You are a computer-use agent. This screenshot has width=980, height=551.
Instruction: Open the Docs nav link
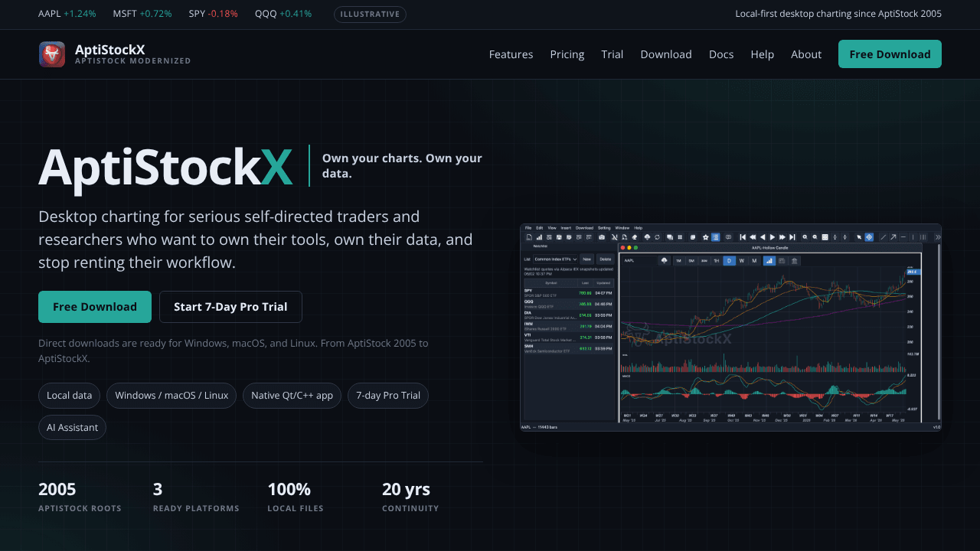(x=721, y=54)
